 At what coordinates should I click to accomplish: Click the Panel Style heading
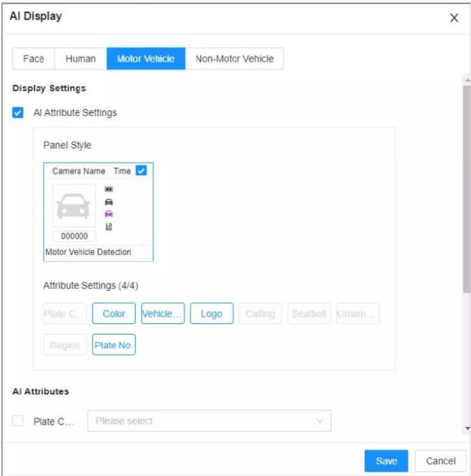pos(67,145)
